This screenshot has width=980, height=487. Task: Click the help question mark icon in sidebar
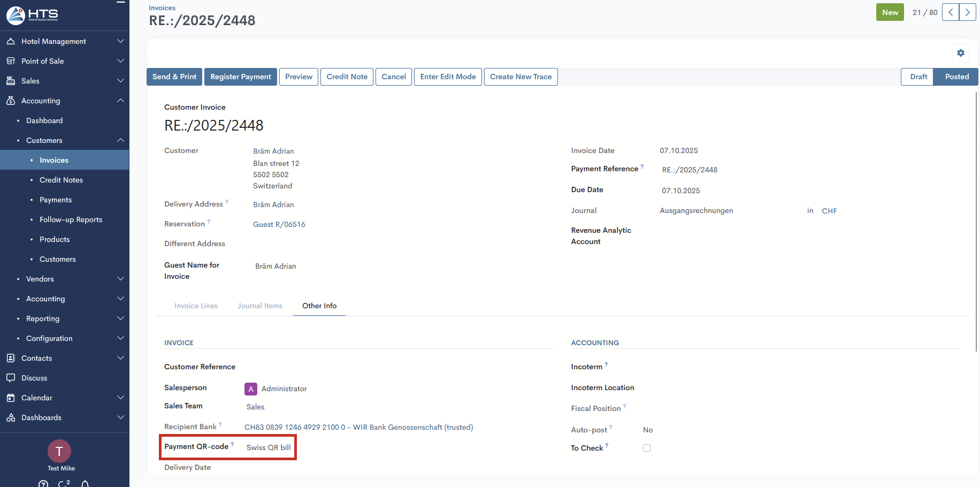(x=43, y=483)
